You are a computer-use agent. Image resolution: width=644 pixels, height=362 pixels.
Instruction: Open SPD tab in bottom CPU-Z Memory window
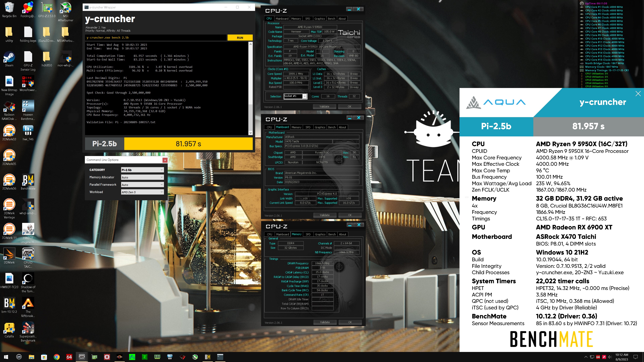click(308, 235)
